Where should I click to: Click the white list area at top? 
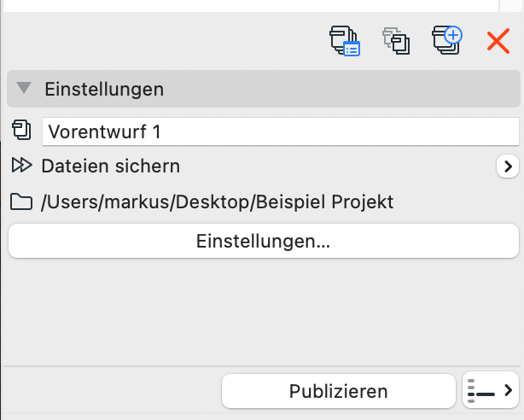tap(251, 6)
